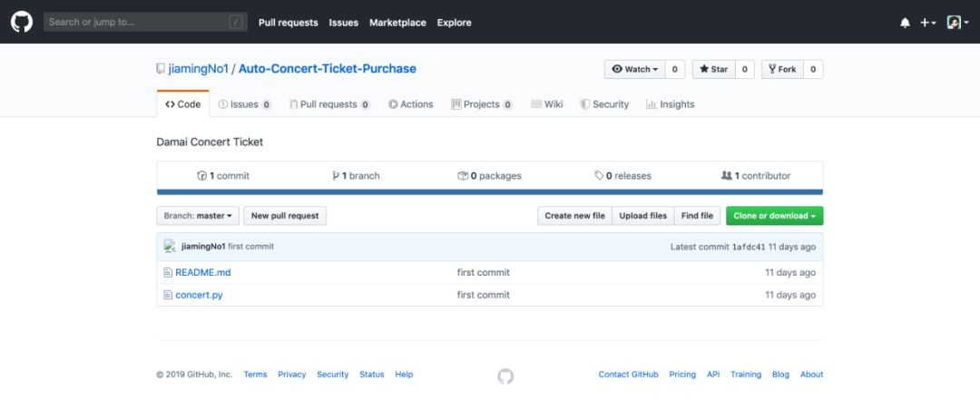Open the plus create-new menu

(x=927, y=23)
